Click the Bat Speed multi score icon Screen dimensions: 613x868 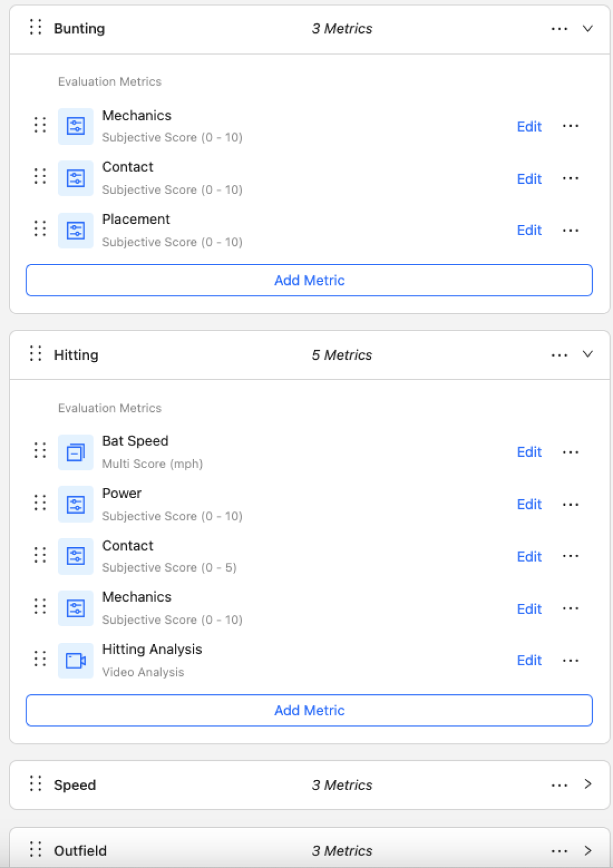point(75,453)
